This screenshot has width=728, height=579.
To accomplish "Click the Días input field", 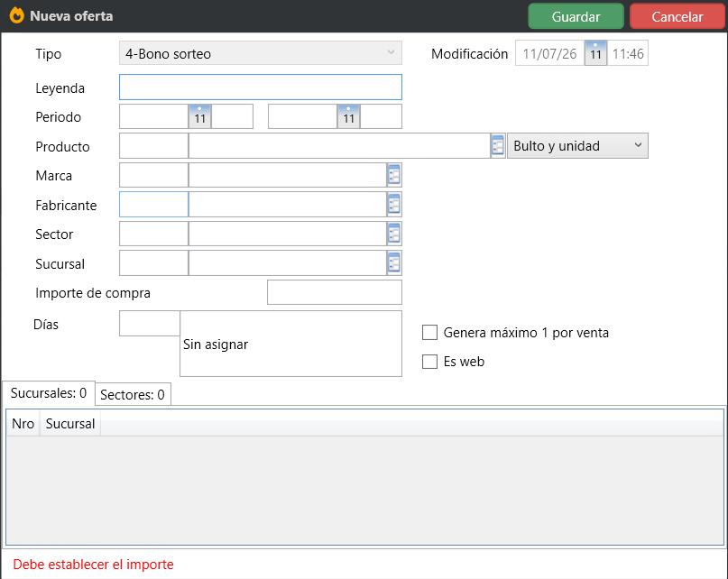I will 150,324.
